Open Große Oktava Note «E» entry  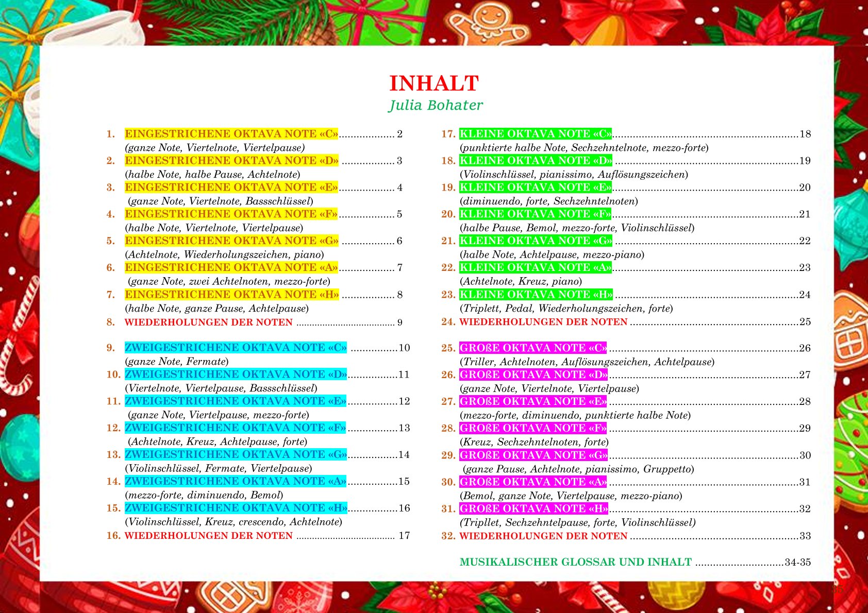coord(533,402)
